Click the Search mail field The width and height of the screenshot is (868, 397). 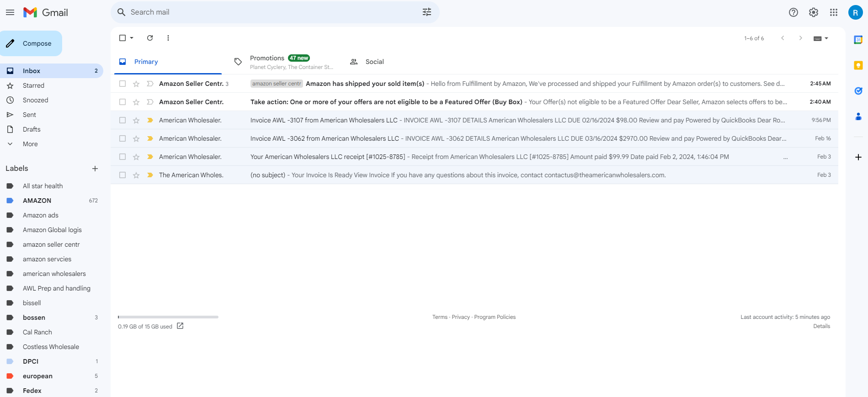[274, 12]
